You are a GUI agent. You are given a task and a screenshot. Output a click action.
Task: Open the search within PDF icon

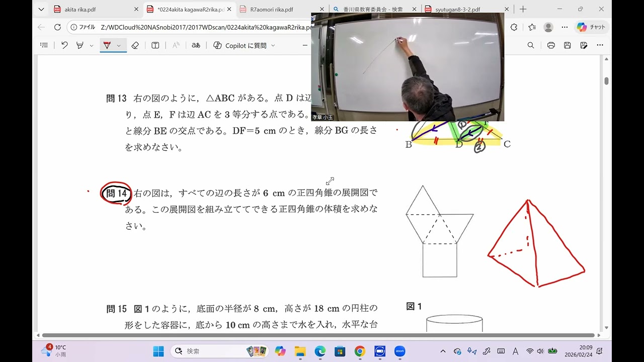530,45
